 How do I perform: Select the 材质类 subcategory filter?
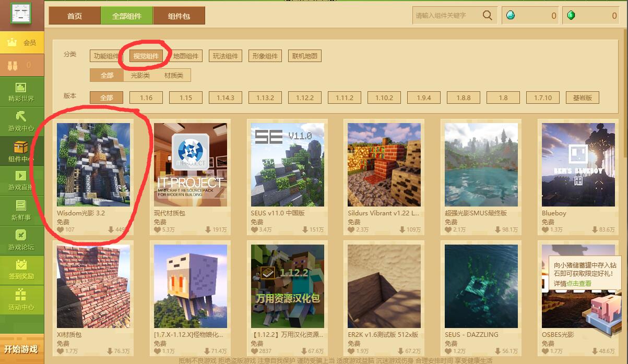(174, 76)
